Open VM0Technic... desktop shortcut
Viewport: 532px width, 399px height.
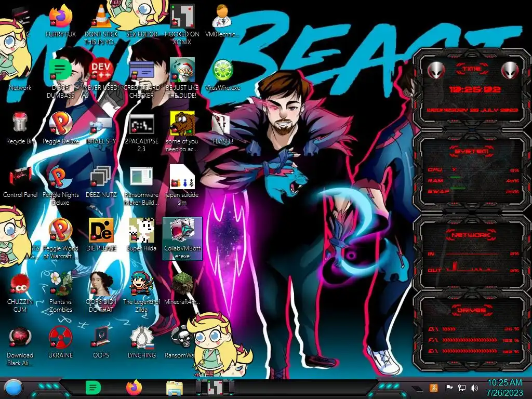pos(222,21)
